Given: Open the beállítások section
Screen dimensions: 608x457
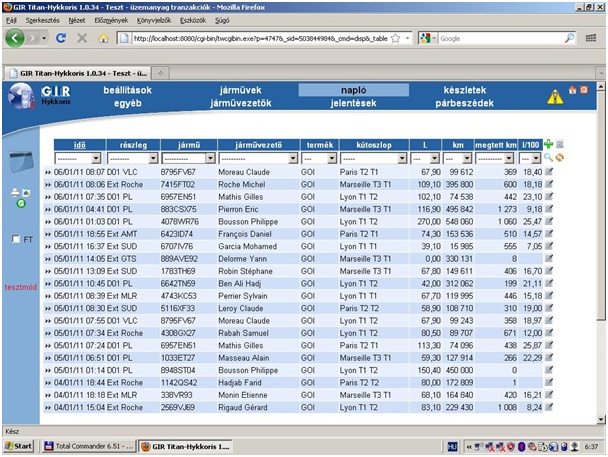Looking at the screenshot, I should [x=127, y=90].
